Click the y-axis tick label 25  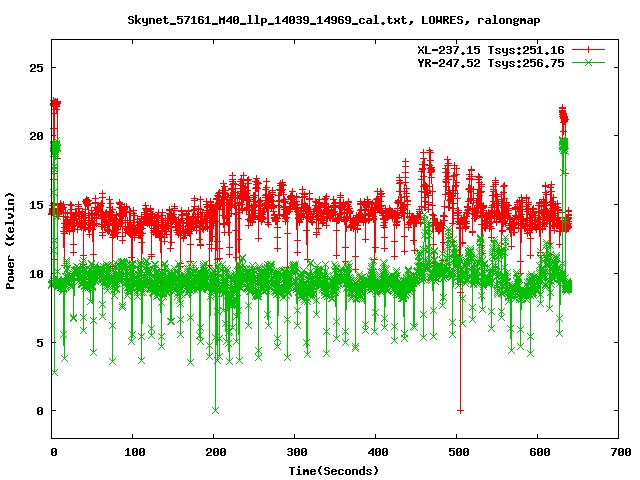(x=36, y=68)
